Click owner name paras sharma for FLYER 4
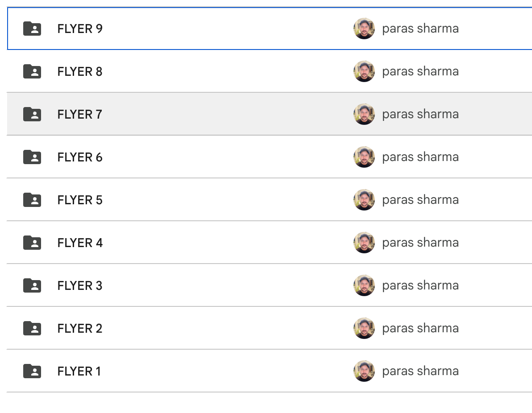 point(420,243)
